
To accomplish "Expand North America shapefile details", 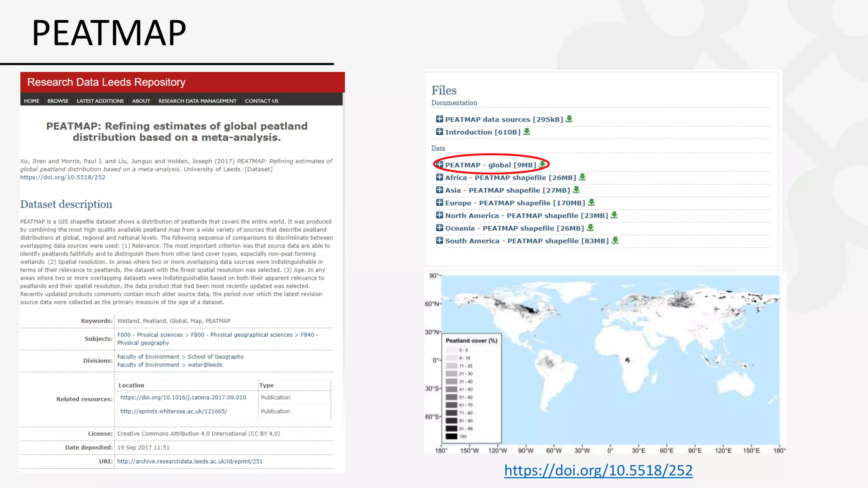I will pos(440,215).
